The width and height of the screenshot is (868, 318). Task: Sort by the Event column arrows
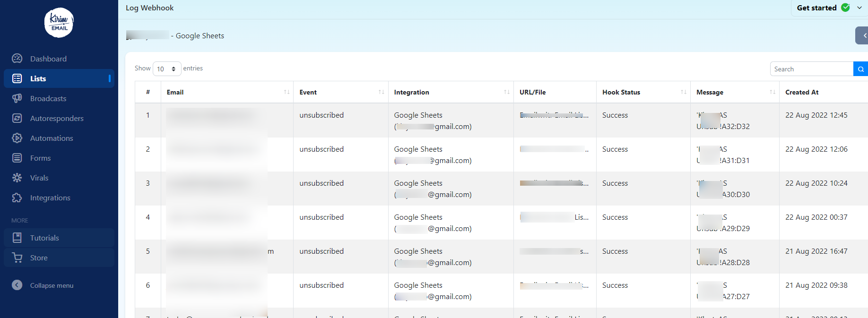381,92
